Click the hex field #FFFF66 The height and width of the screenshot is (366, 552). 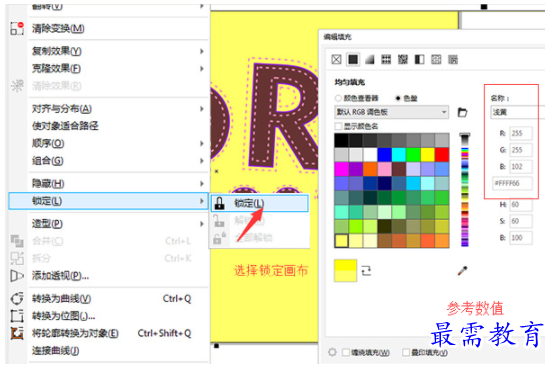[512, 183]
